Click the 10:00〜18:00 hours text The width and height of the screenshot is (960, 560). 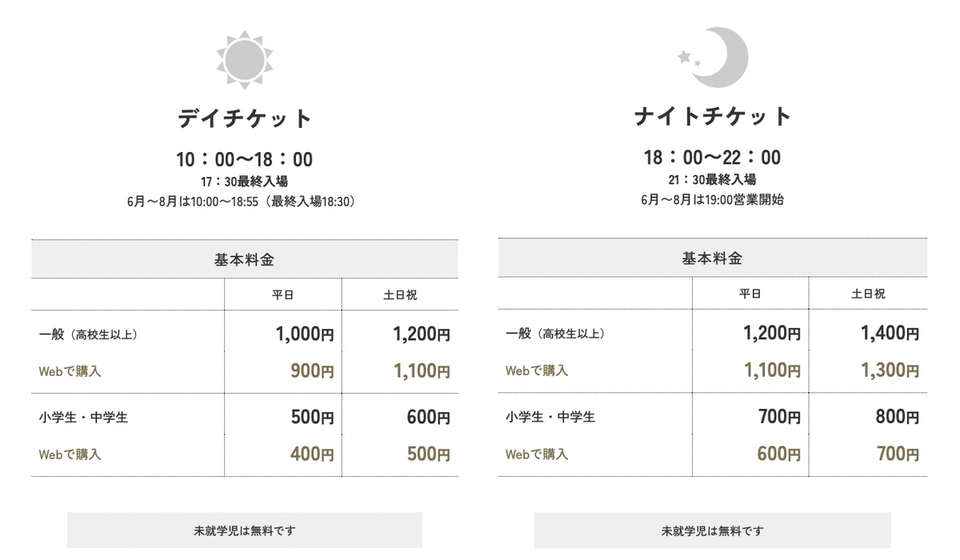[244, 159]
